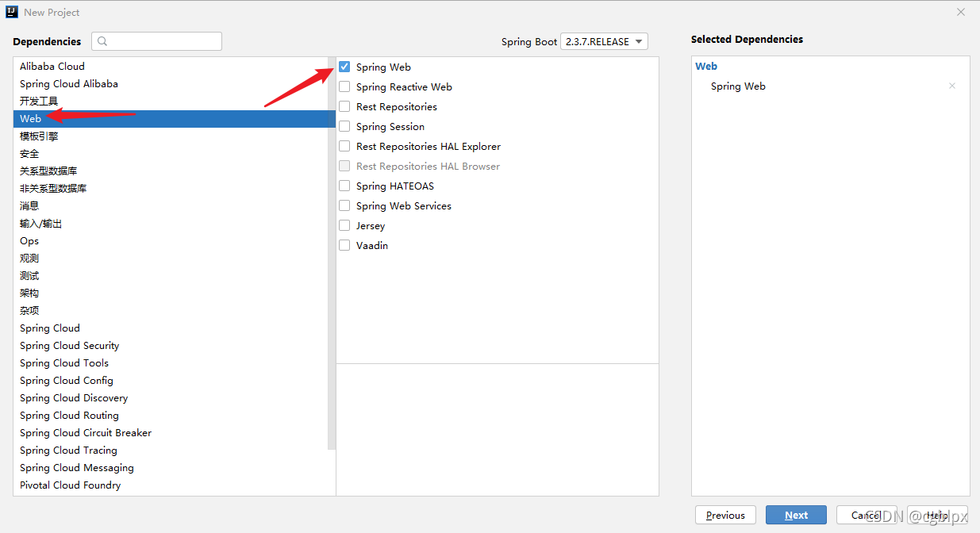Enable Rest Repositories HAL Explorer checkbox

pos(344,146)
